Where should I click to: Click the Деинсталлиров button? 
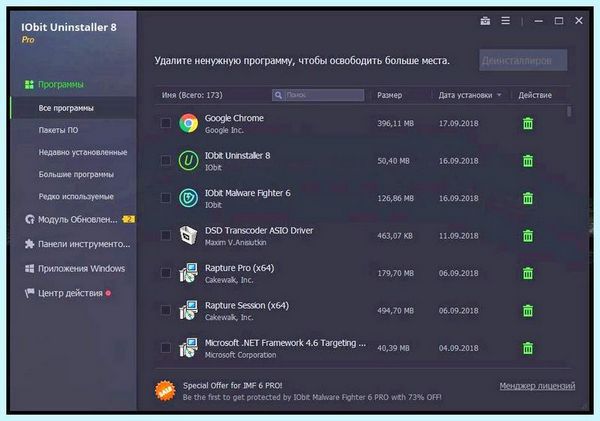click(523, 60)
